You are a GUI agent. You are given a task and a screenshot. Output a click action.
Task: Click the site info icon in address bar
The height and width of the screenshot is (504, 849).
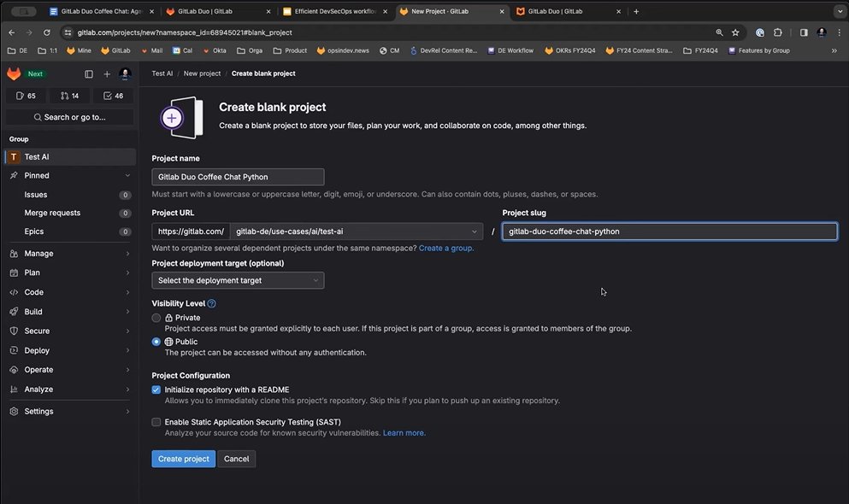point(68,32)
